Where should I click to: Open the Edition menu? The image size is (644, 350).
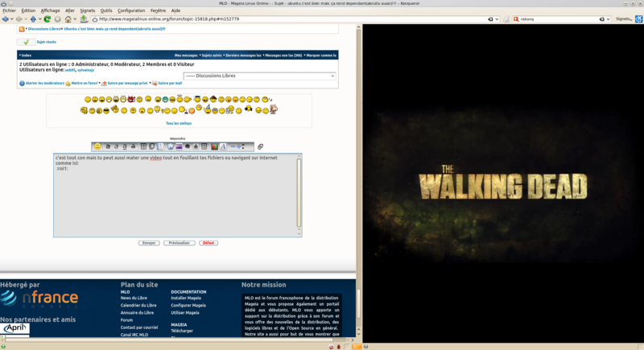(x=28, y=10)
